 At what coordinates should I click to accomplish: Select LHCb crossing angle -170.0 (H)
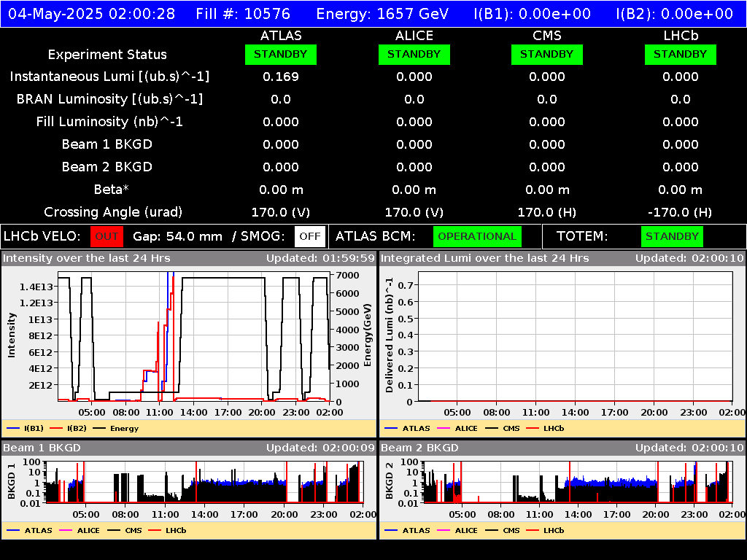681,212
